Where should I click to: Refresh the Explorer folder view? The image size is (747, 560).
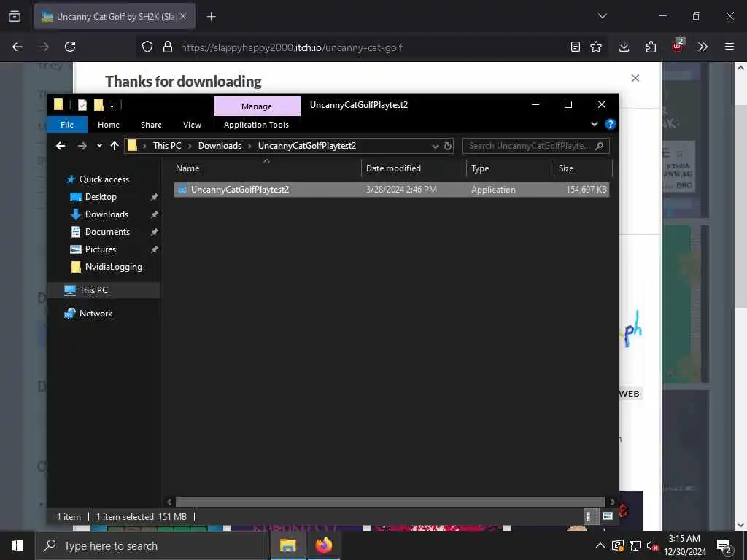(448, 146)
